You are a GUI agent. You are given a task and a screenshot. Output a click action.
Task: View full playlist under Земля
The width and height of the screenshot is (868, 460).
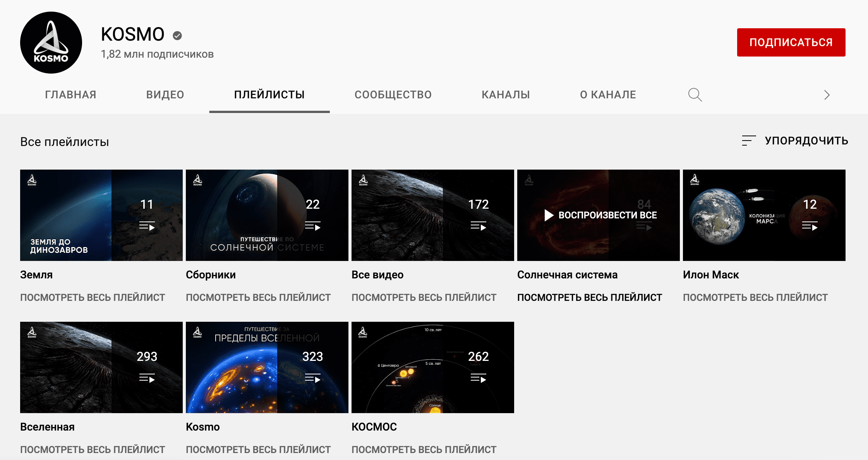tap(93, 297)
